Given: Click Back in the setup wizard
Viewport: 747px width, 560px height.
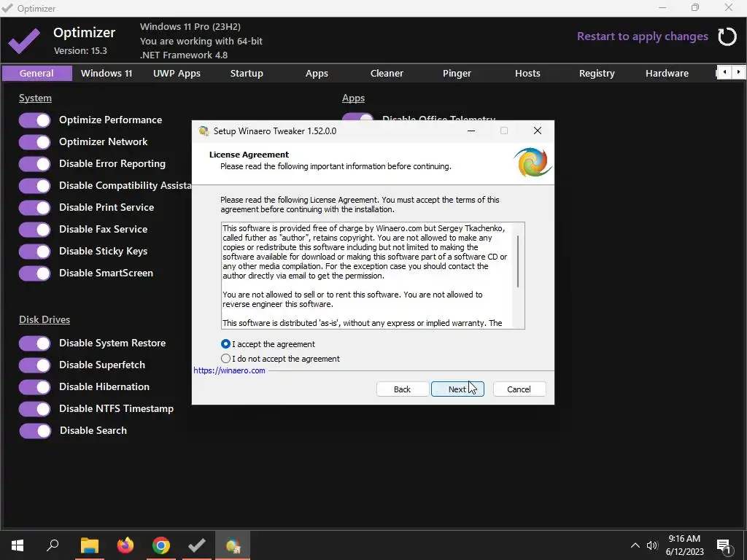Looking at the screenshot, I should point(402,389).
